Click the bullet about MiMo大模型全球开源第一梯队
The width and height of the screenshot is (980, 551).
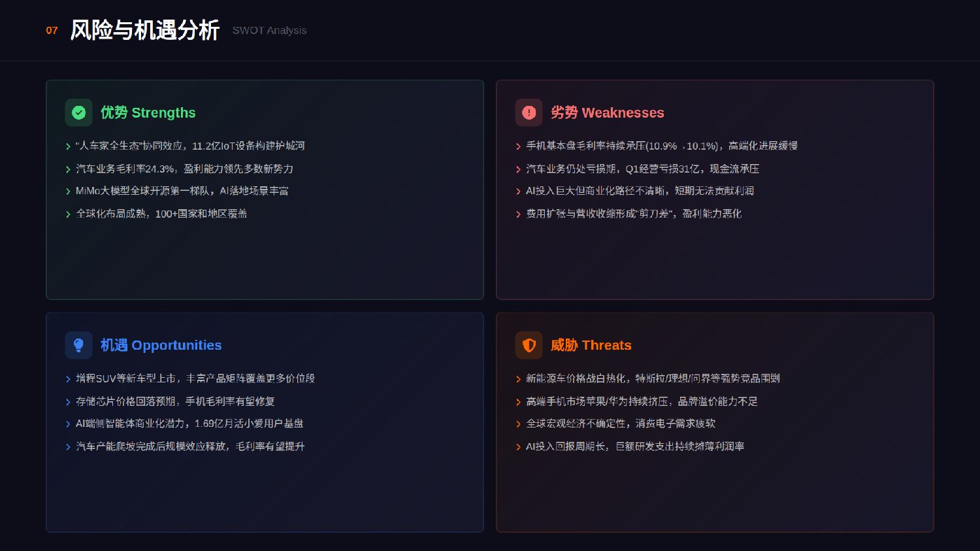point(182,191)
